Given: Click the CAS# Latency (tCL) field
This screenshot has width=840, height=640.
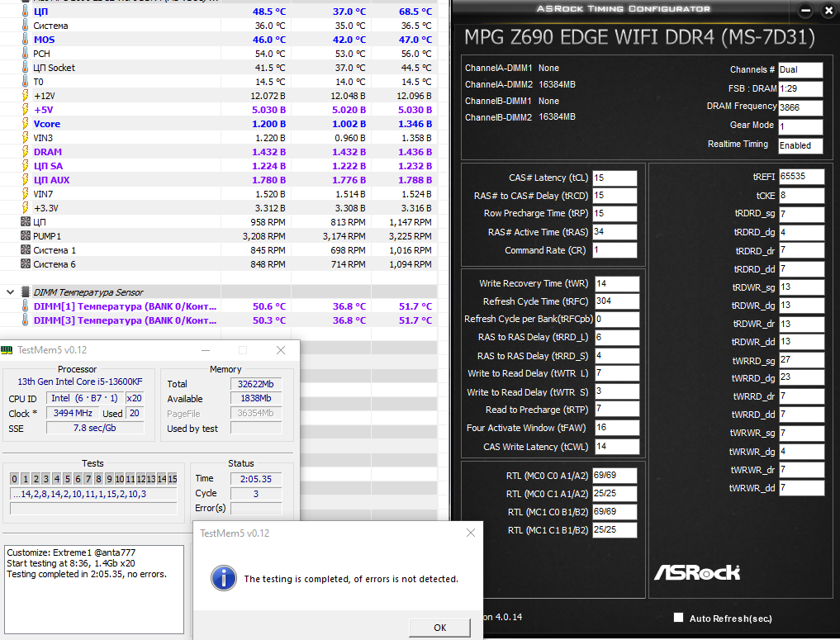Looking at the screenshot, I should (x=615, y=178).
